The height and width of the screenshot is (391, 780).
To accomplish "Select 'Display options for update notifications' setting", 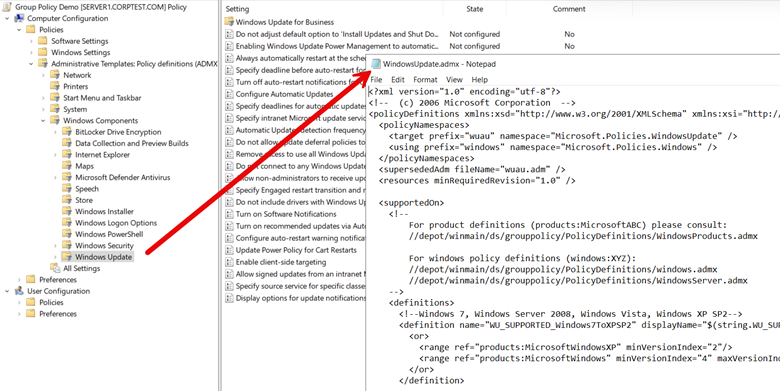I will coord(300,298).
